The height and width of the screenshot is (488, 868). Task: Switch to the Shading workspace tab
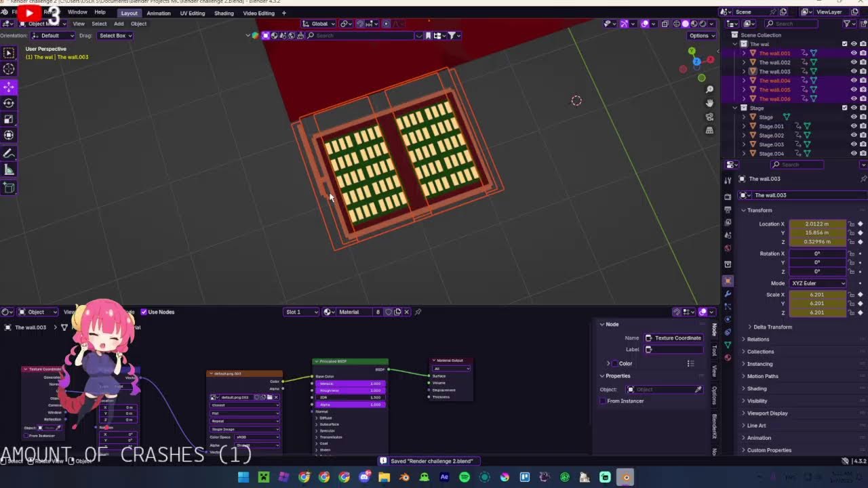point(224,13)
